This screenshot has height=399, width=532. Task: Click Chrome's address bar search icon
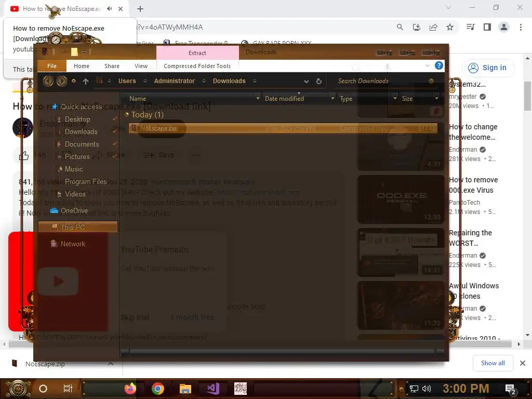pyautogui.click(x=400, y=27)
